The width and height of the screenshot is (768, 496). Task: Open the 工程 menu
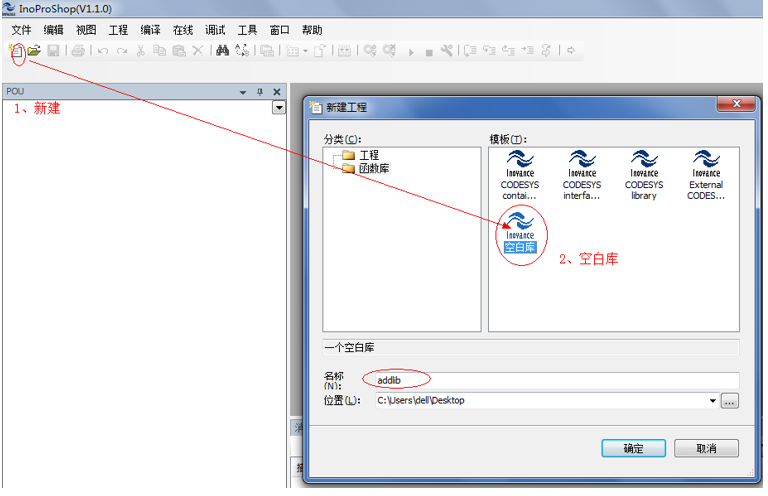pos(118,30)
